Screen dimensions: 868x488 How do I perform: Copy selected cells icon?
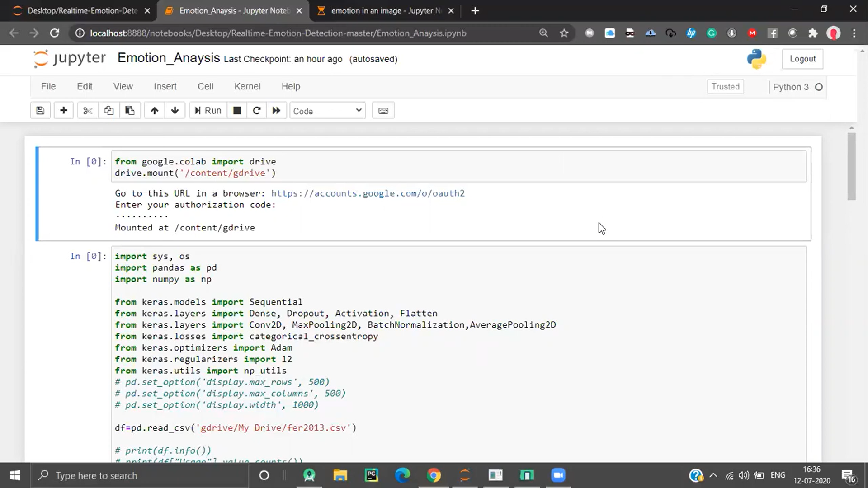(x=108, y=111)
